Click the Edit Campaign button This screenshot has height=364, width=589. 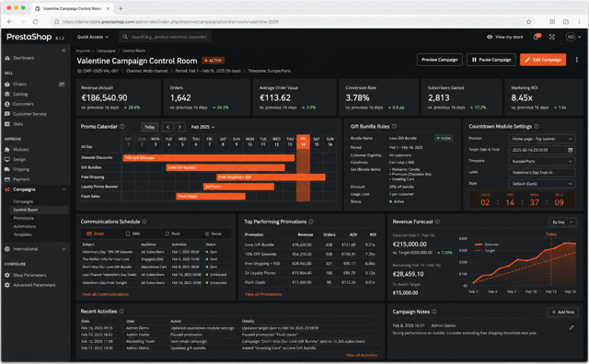click(x=543, y=60)
